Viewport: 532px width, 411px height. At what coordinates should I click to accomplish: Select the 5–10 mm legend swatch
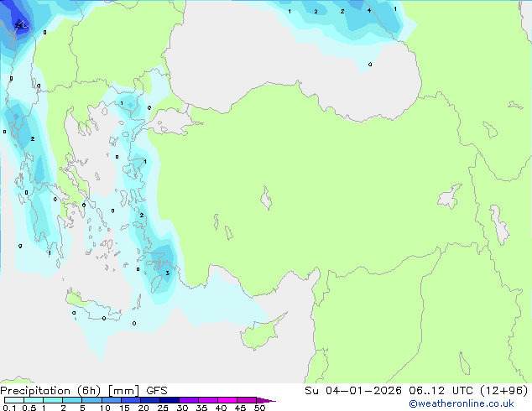pyautogui.click(x=91, y=400)
